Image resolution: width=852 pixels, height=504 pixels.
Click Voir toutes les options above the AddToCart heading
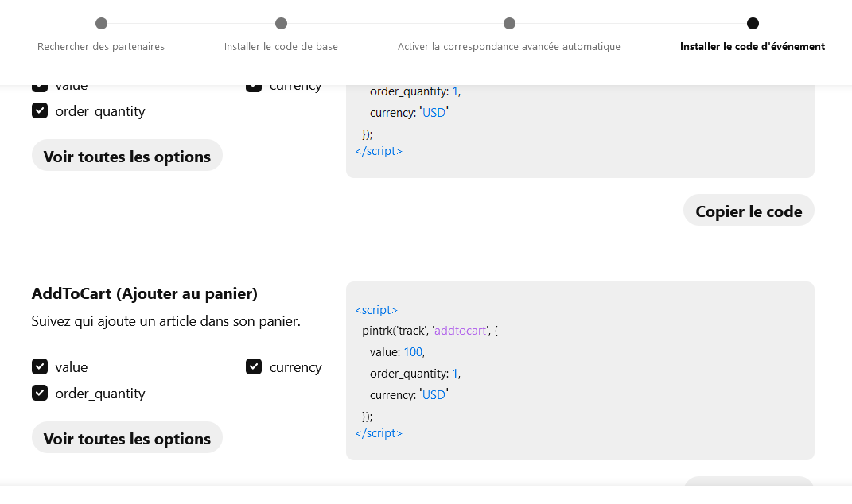click(x=127, y=155)
